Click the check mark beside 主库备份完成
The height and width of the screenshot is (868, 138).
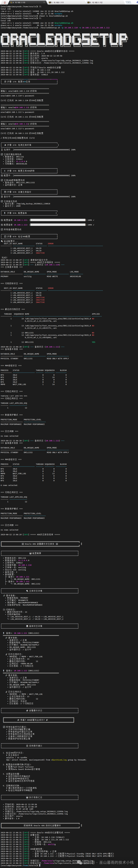[2, 201]
